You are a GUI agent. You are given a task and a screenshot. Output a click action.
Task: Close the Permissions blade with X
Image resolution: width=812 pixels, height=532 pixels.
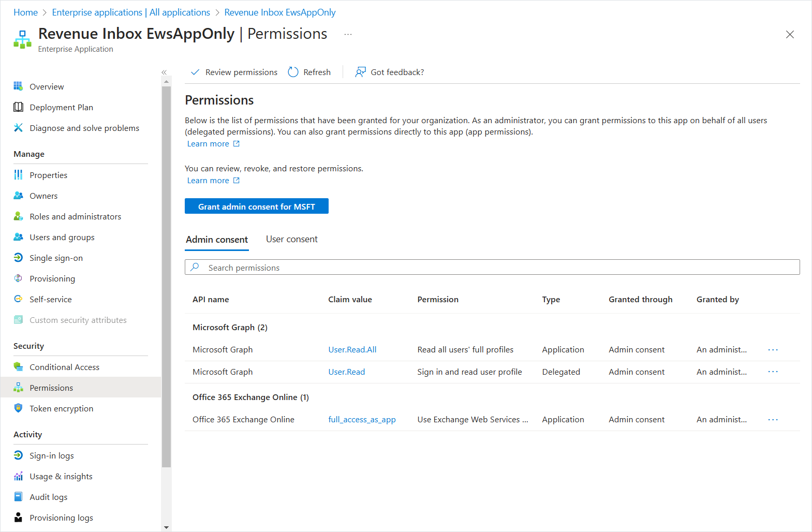[790, 34]
